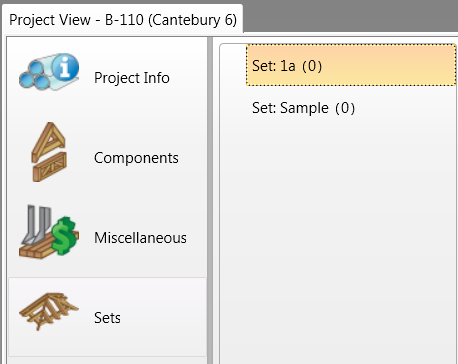Image resolution: width=458 pixels, height=364 pixels.
Task: Click the (0) count beside Set: Sample
Action: click(x=345, y=108)
